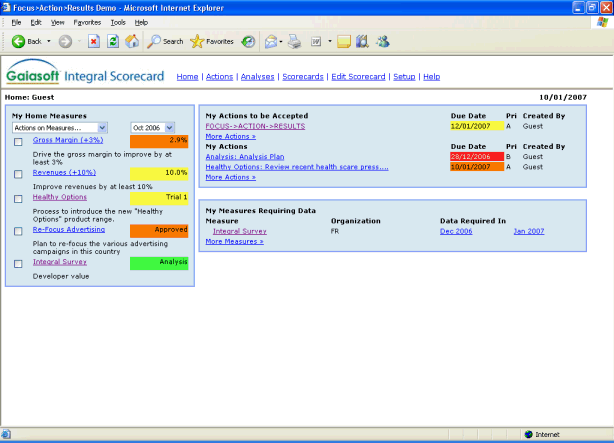Viewport: 614px width, 443px height.
Task: Click the Research book icon
Action: [362, 42]
